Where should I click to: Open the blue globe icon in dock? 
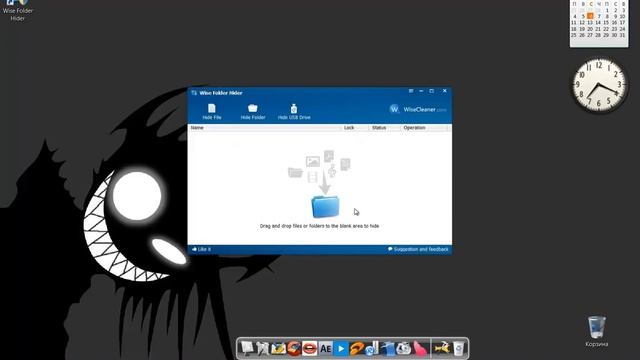point(372,348)
